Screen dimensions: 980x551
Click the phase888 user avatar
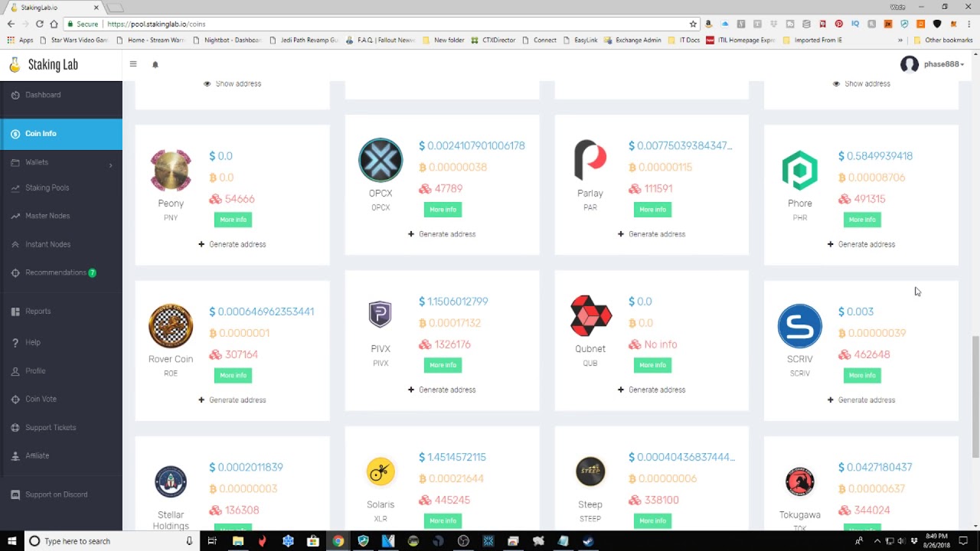pyautogui.click(x=909, y=64)
